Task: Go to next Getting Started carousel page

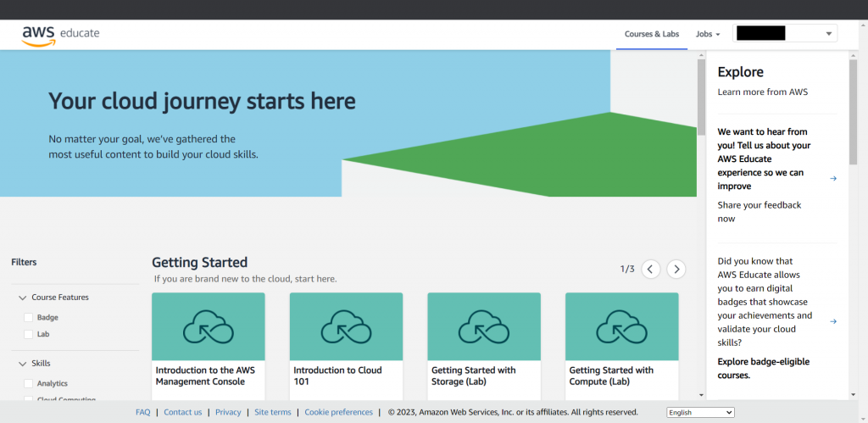Action: (676, 269)
